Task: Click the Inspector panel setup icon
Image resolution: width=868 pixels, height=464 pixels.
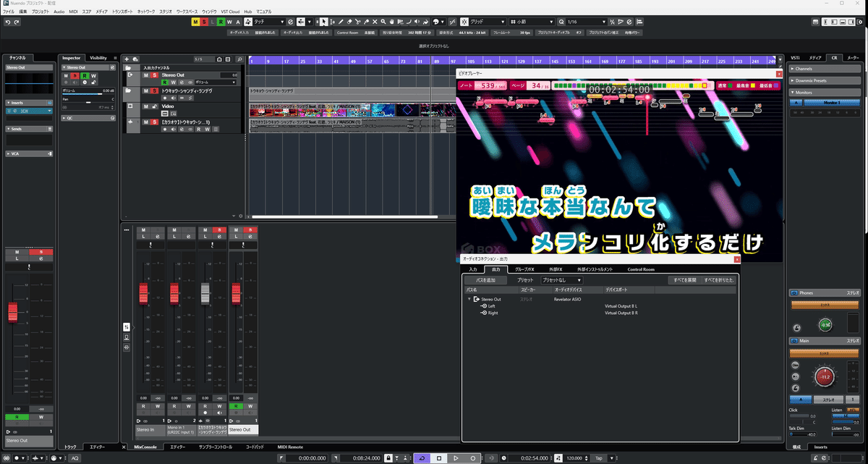Action: 115,58
